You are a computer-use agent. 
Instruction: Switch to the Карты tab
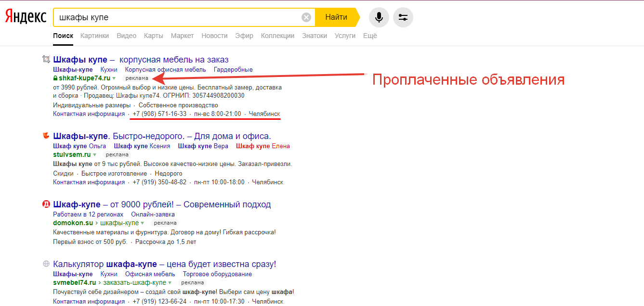pyautogui.click(x=153, y=36)
